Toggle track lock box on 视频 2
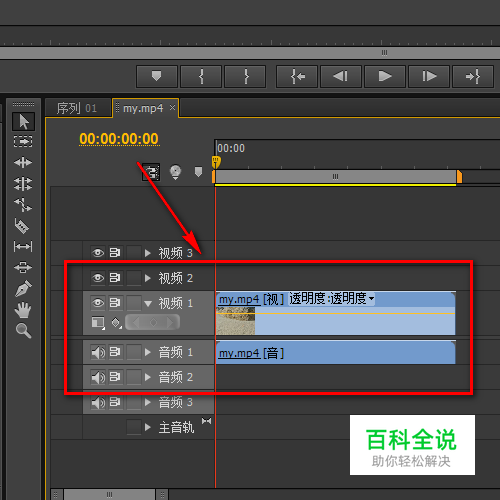 [x=134, y=278]
